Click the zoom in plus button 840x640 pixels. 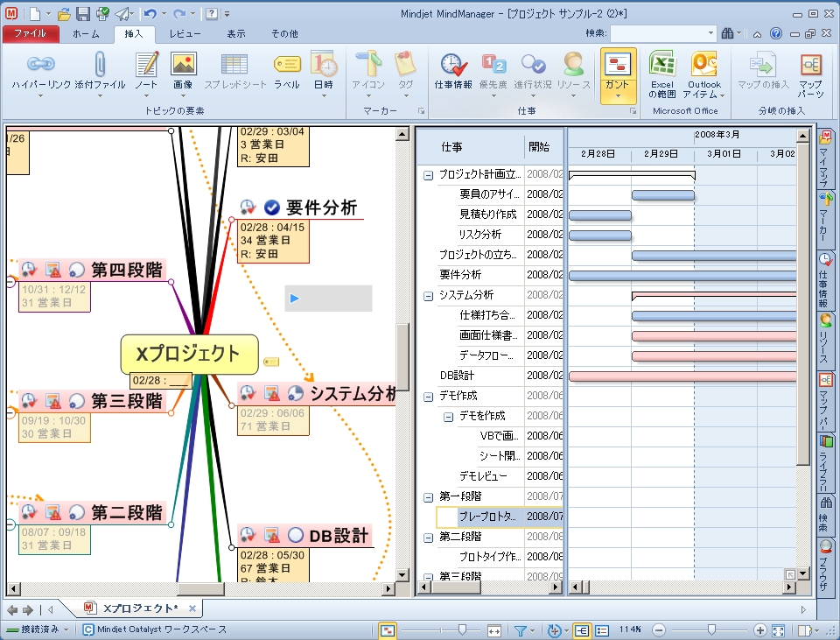point(759,630)
